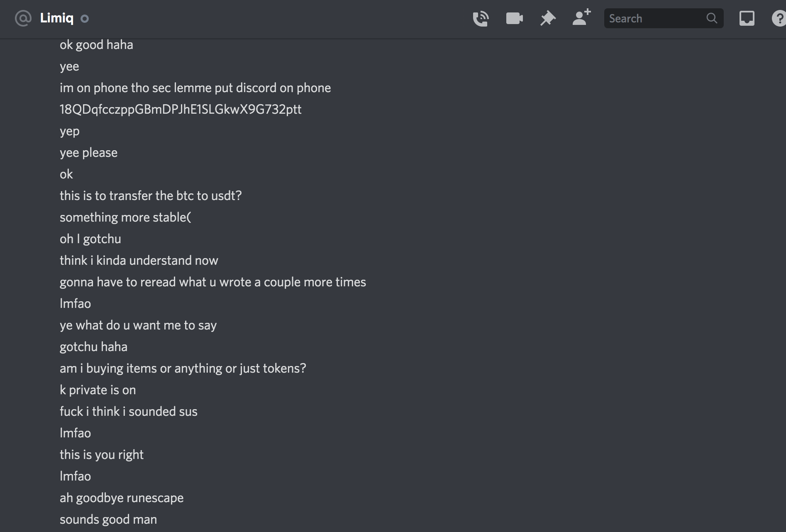Click the "k private is on" message

[x=98, y=390]
